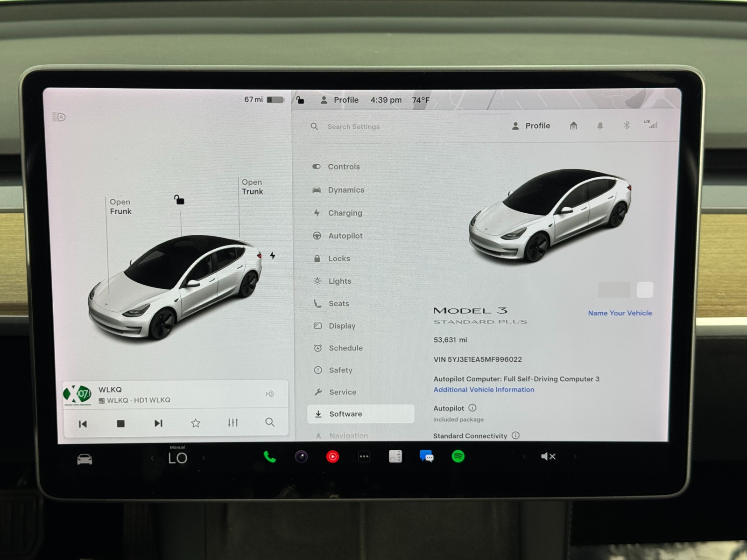The height and width of the screenshot is (560, 747).
Task: Open the HomeLink garage icon
Action: (x=573, y=126)
